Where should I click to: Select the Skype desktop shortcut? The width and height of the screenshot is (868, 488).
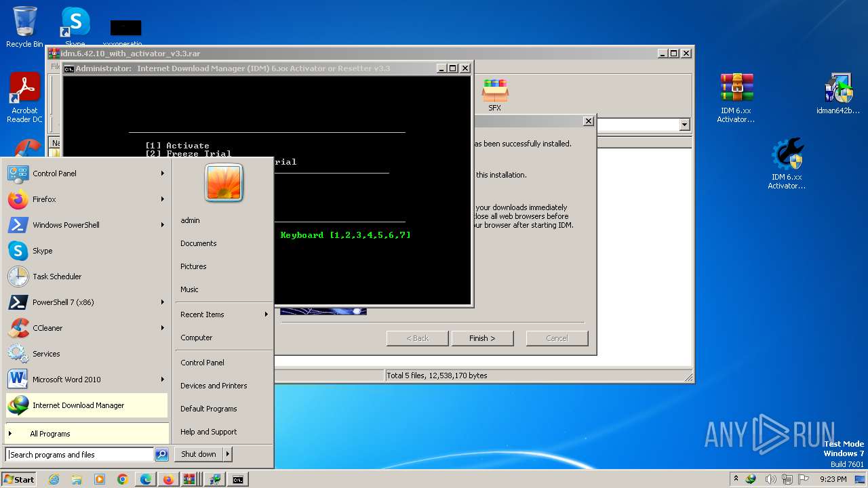point(75,26)
